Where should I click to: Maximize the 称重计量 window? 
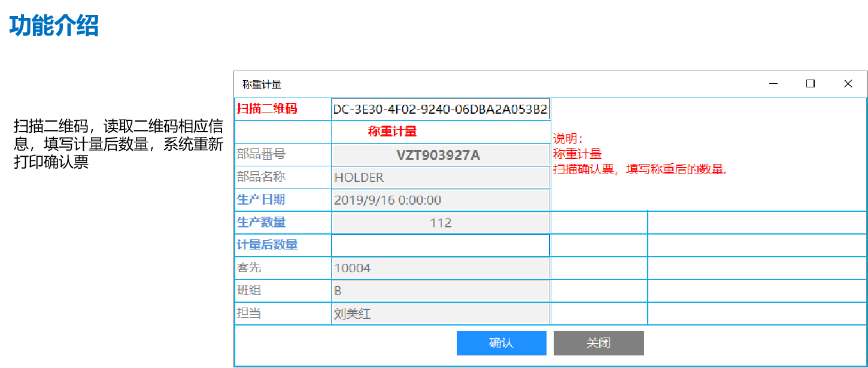coord(811,84)
